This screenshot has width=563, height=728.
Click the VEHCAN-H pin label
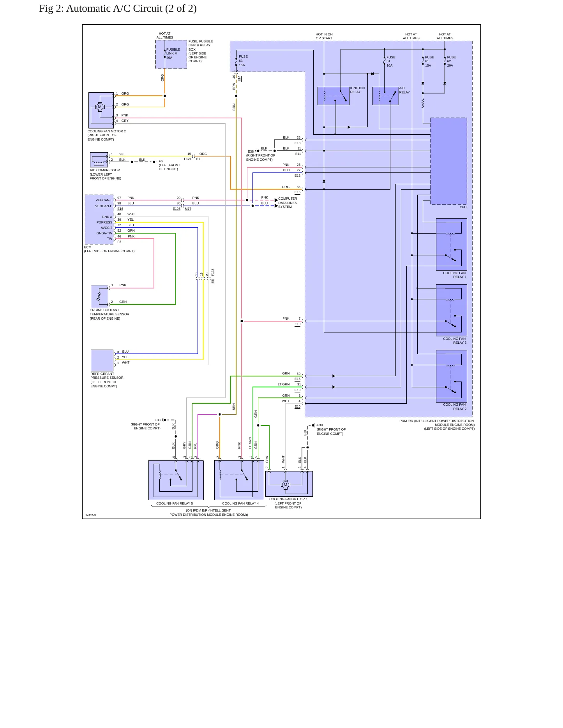tap(104, 206)
